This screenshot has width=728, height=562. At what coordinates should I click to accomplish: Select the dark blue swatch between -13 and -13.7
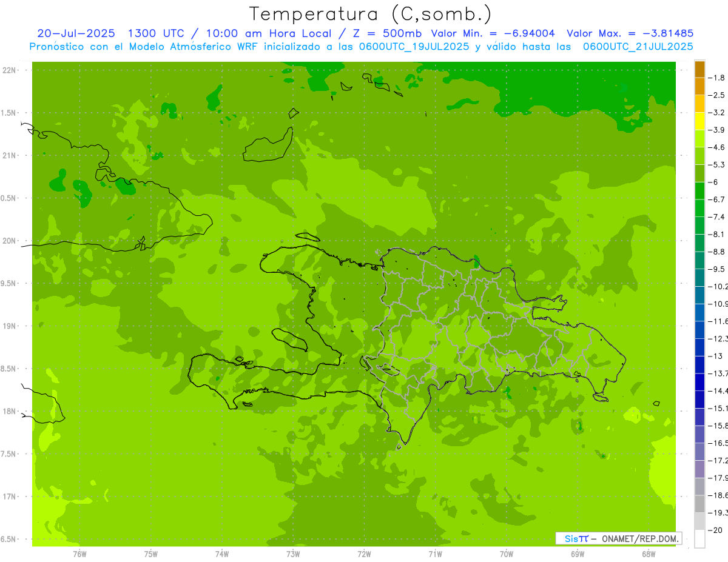click(699, 364)
